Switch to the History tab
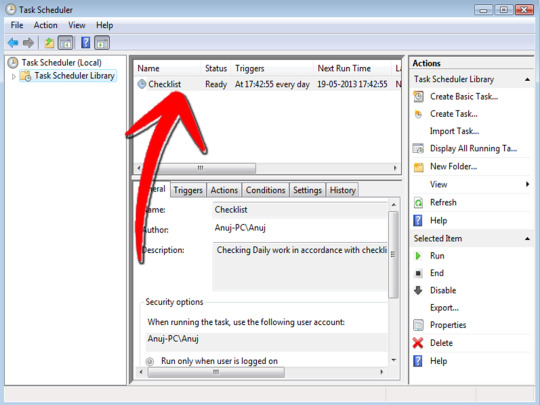This screenshot has width=540, height=405. click(342, 190)
